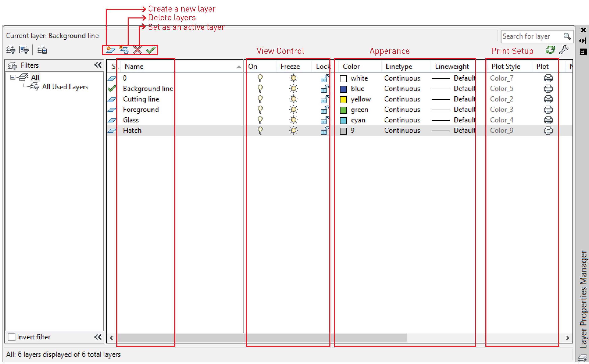
Task: Click the New Layer icon
Action: coord(111,50)
